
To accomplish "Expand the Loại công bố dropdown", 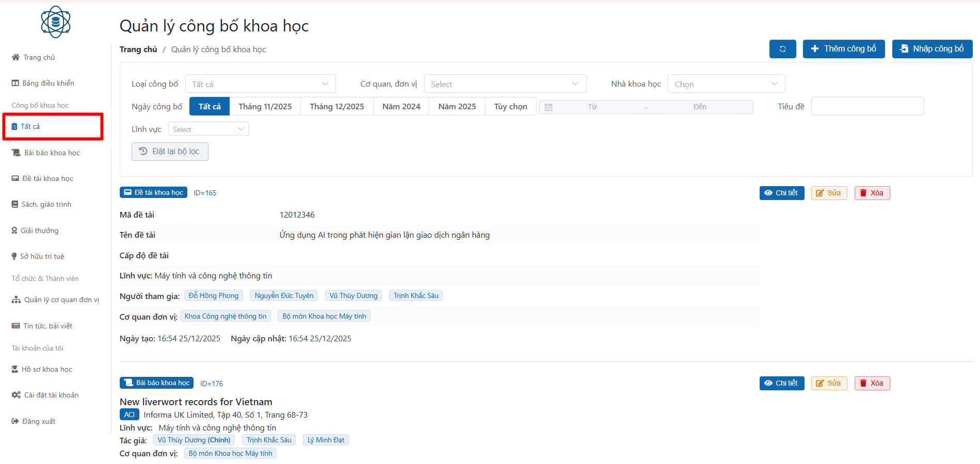I will (x=260, y=84).
